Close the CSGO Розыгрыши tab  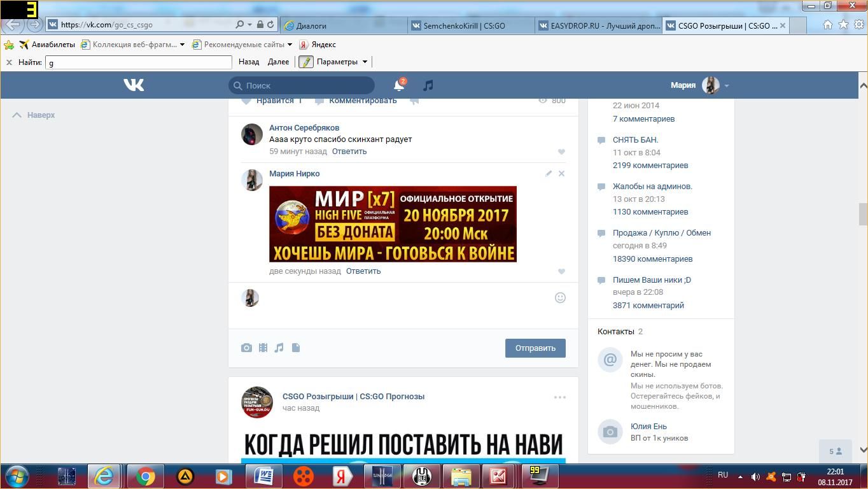[782, 25]
